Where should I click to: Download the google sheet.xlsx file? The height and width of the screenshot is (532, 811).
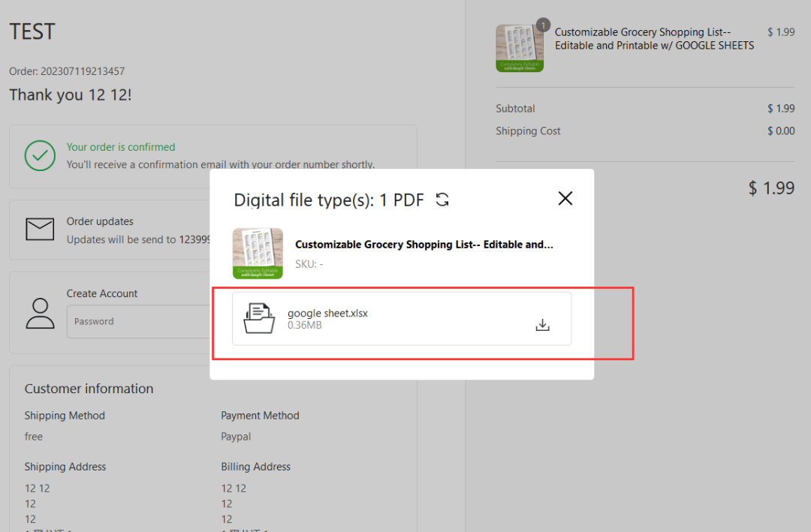point(542,325)
